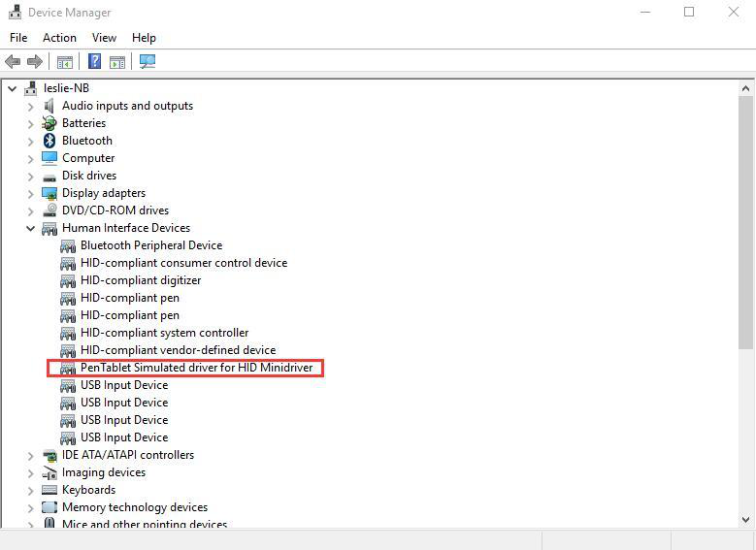Open the blue Help question mark icon
Viewport: 756px width, 550px height.
point(94,61)
